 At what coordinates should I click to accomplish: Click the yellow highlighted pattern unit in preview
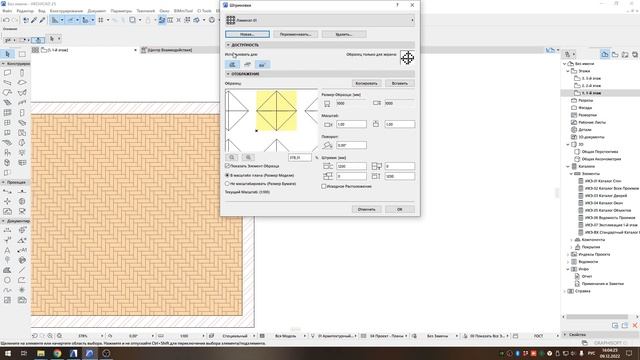pyautogui.click(x=276, y=111)
